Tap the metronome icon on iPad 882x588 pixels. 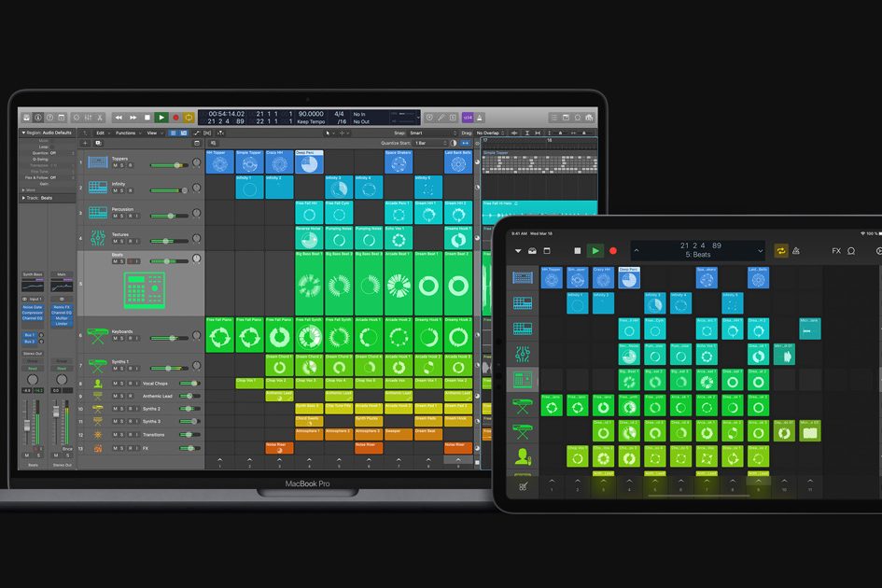[x=795, y=251]
